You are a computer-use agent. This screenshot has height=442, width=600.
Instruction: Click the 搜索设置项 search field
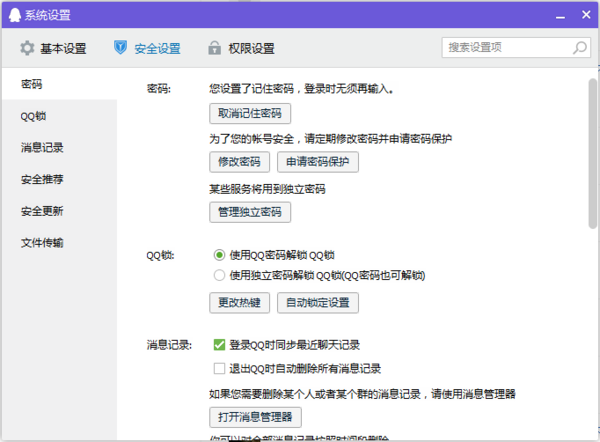click(505, 47)
